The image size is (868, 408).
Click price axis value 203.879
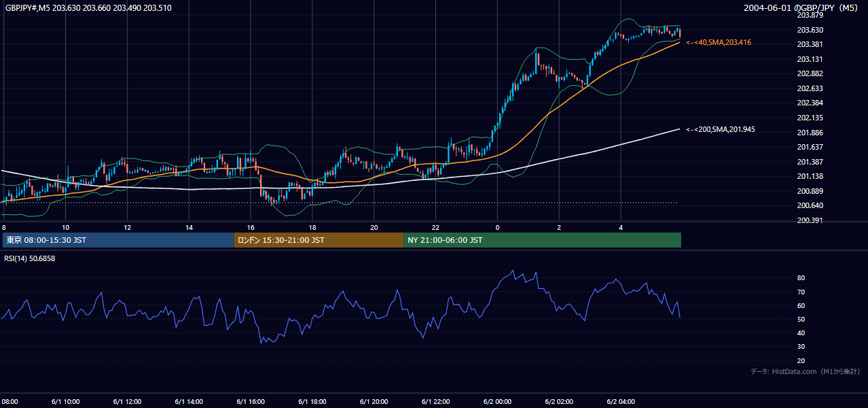[810, 15]
